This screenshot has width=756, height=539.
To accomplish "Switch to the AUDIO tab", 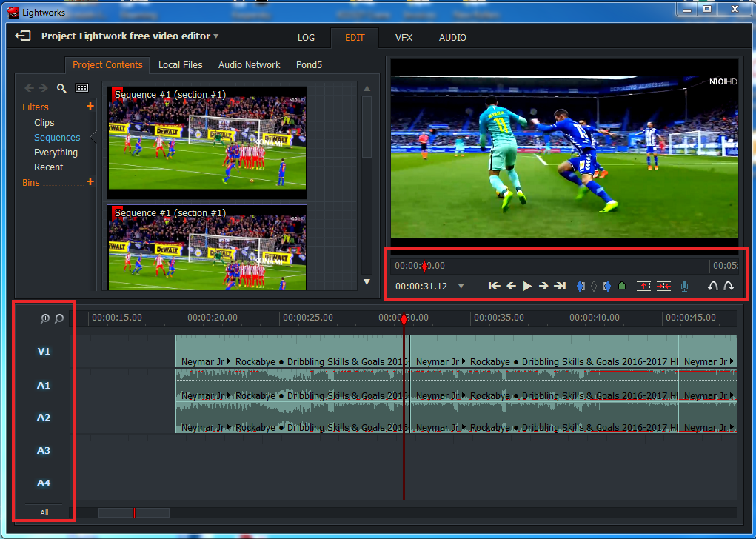I will 452,37.
